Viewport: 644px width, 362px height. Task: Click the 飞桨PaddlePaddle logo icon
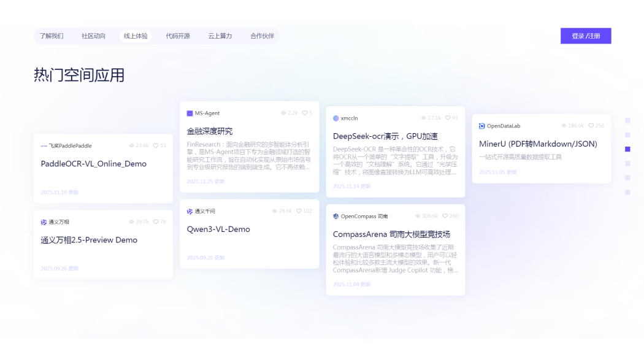click(x=44, y=146)
